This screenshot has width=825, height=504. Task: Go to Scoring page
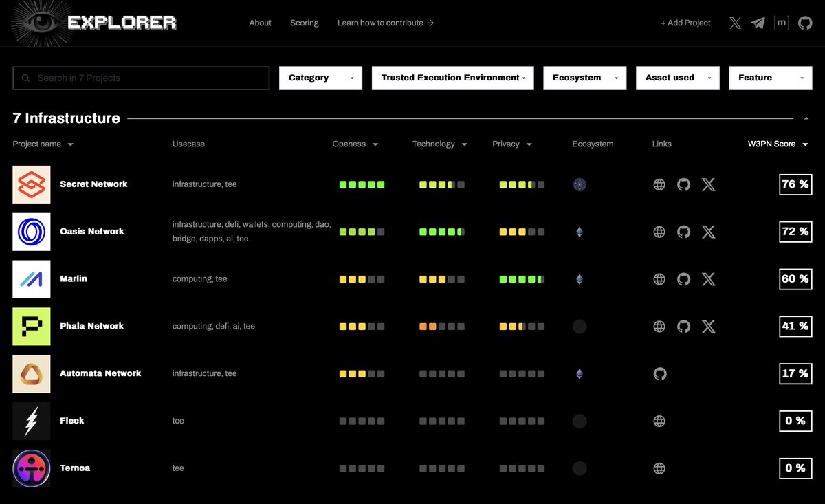[x=305, y=23]
